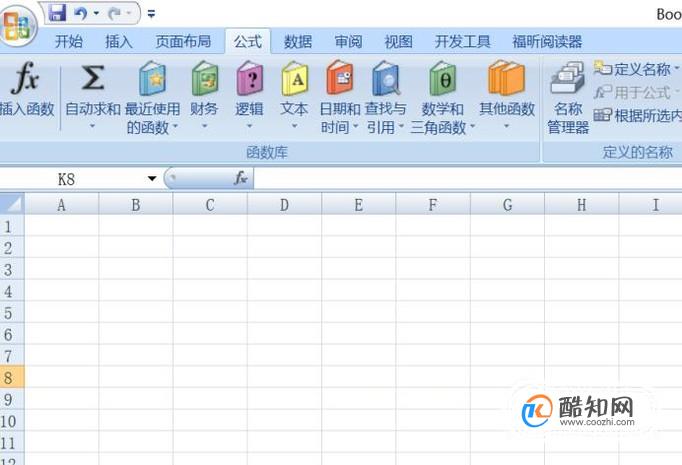
Task: Select row 2 header
Action: pyautogui.click(x=12, y=248)
